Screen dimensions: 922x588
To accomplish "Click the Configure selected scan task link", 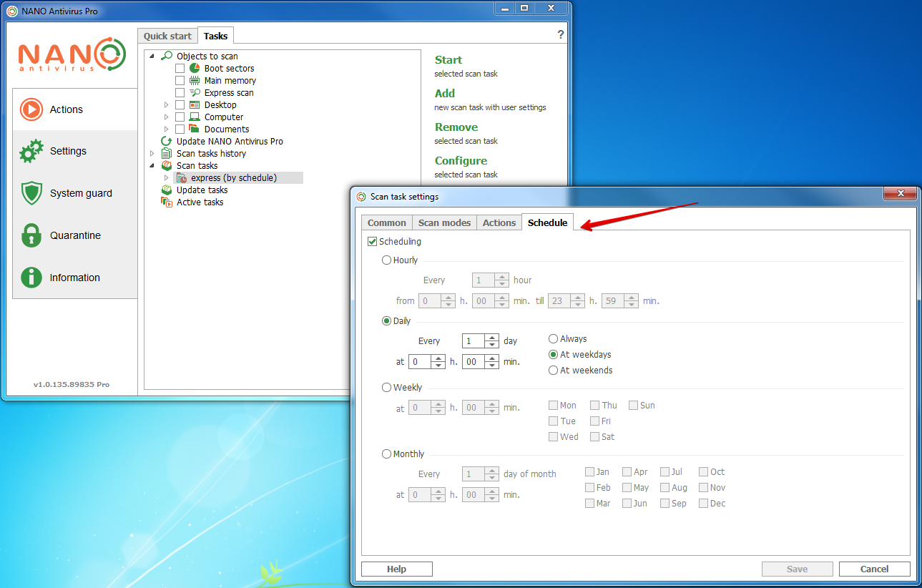I will coord(461,161).
